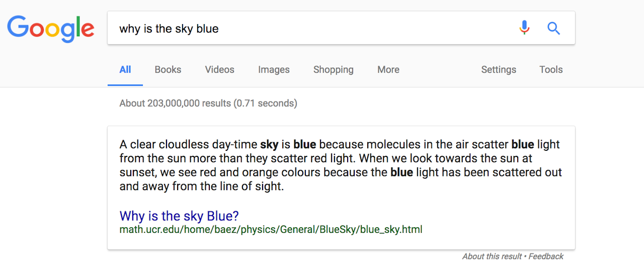
Task: Select the All results tab
Action: 125,70
